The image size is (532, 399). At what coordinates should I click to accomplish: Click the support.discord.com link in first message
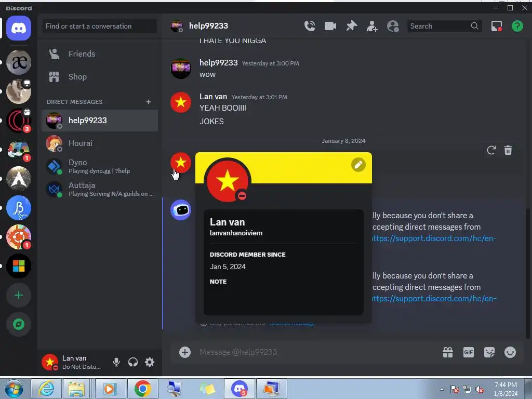[x=434, y=238]
